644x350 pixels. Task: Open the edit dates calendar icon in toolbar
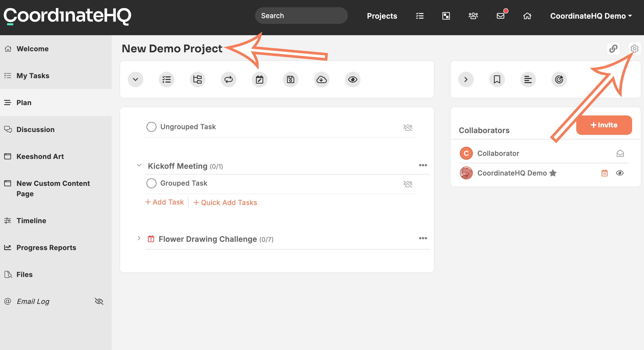click(x=260, y=79)
